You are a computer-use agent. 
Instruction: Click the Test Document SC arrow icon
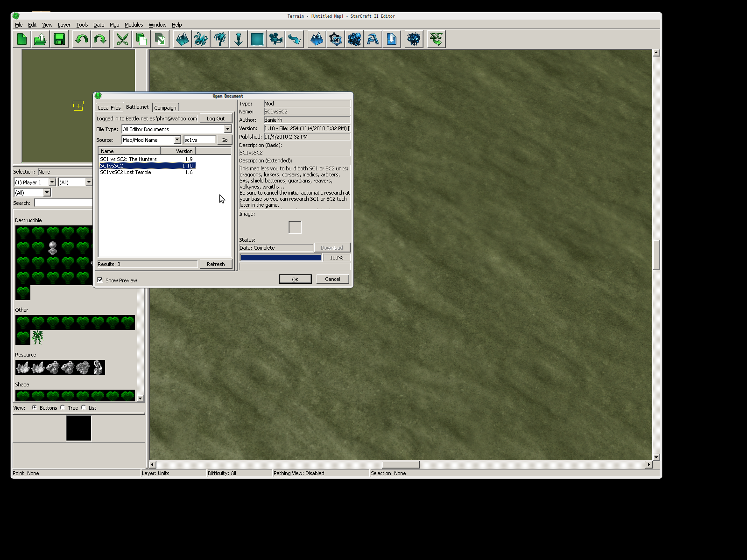coord(436,39)
